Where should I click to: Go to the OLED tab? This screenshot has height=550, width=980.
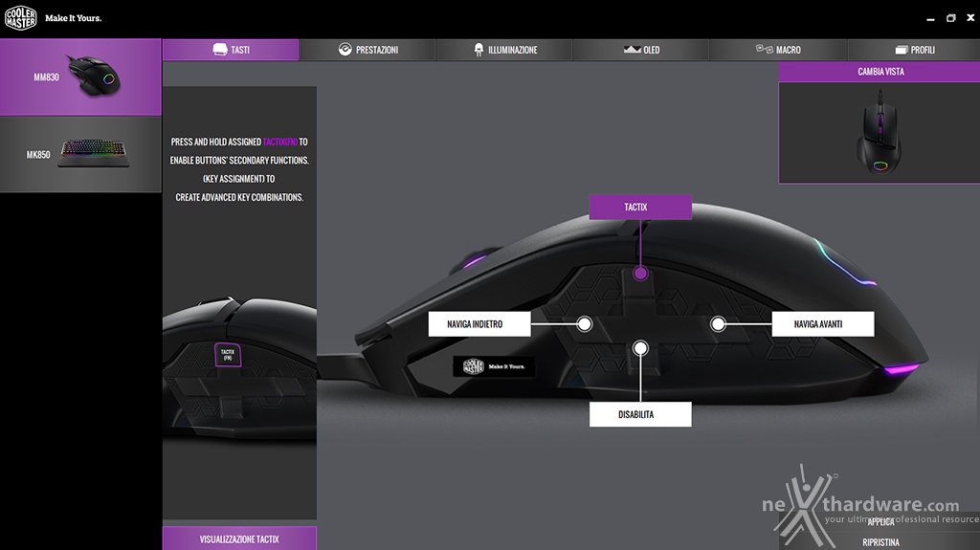click(641, 50)
